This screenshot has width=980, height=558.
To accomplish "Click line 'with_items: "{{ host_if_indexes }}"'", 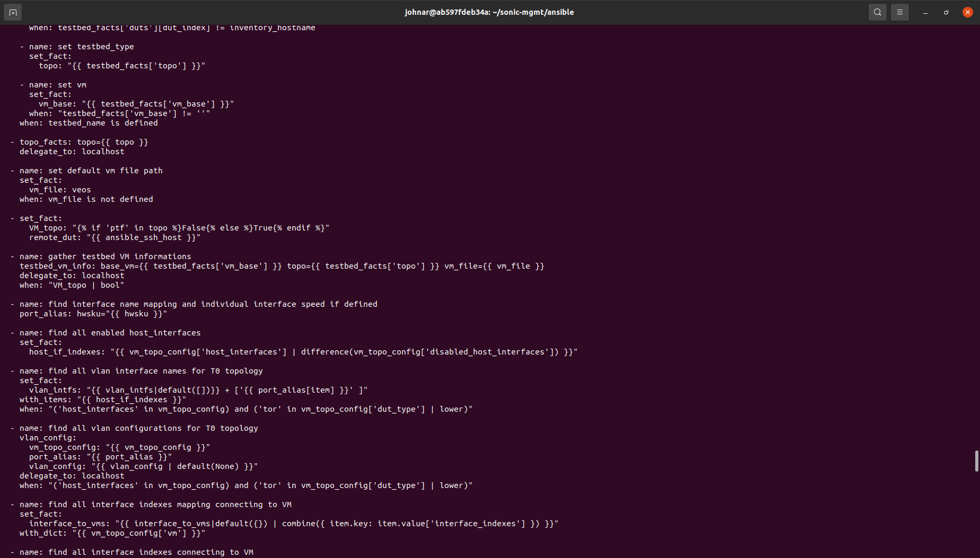I will pyautogui.click(x=103, y=400).
